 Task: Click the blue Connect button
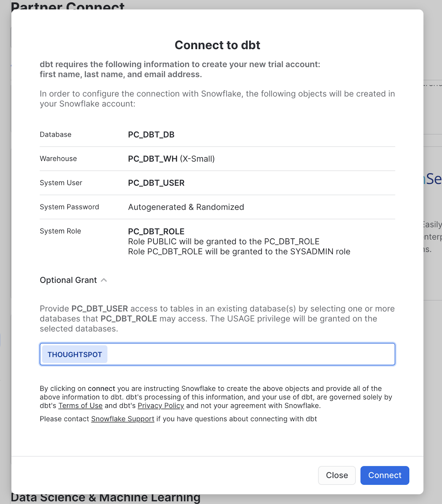pyautogui.click(x=384, y=475)
